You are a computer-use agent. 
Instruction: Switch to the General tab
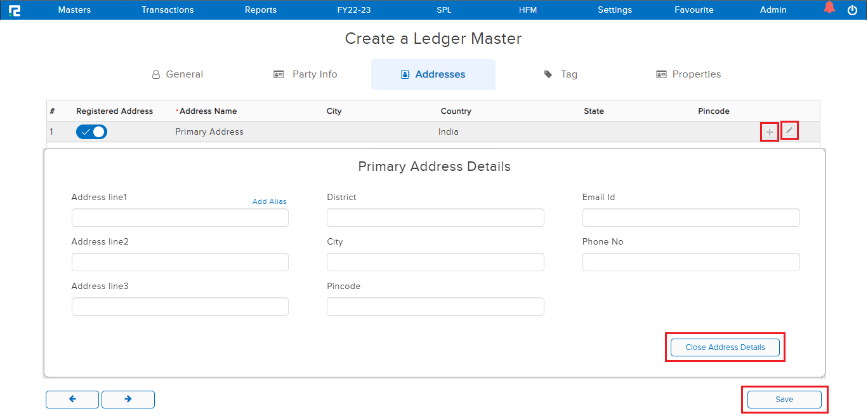tap(177, 74)
